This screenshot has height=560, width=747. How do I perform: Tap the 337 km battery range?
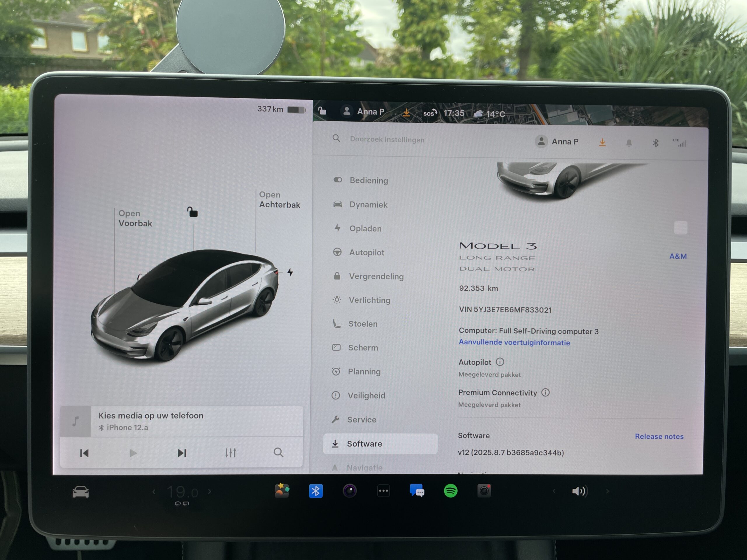(281, 109)
